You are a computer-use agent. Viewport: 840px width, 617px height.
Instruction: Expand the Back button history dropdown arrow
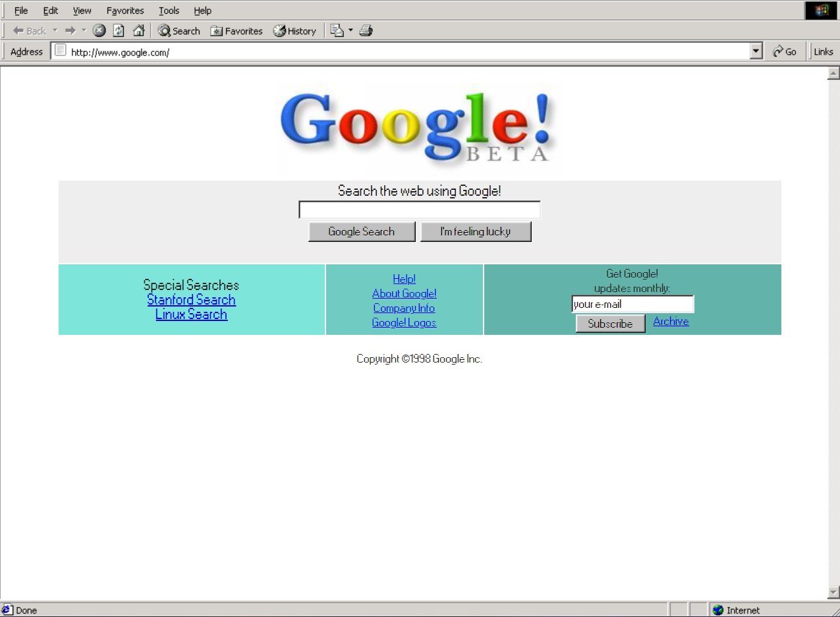pos(55,31)
